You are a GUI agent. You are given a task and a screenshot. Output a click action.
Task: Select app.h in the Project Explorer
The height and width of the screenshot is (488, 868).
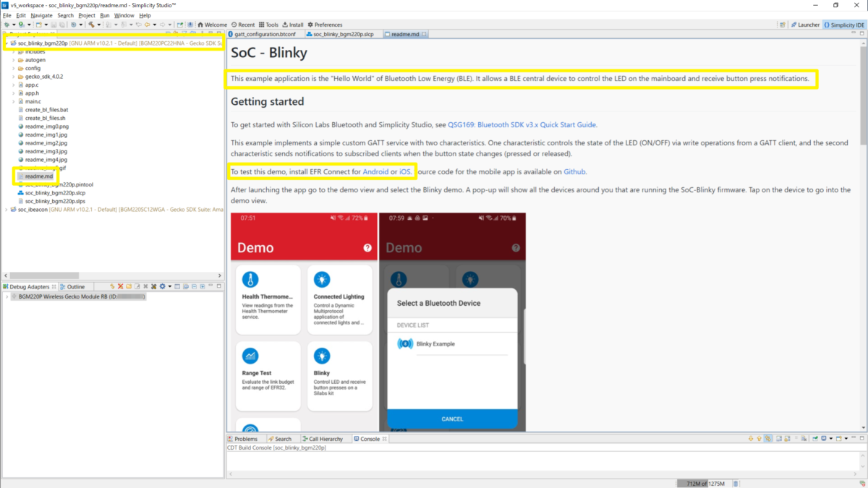tap(32, 93)
